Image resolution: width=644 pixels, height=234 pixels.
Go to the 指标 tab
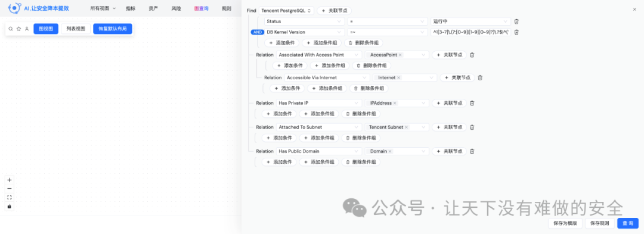tap(131, 8)
